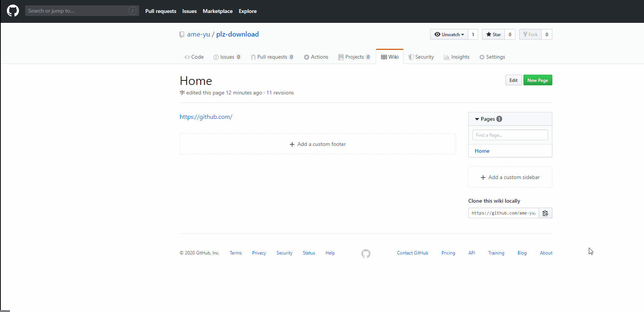644x312 pixels.
Task: Open the ame-yu owner link
Action: (199, 34)
